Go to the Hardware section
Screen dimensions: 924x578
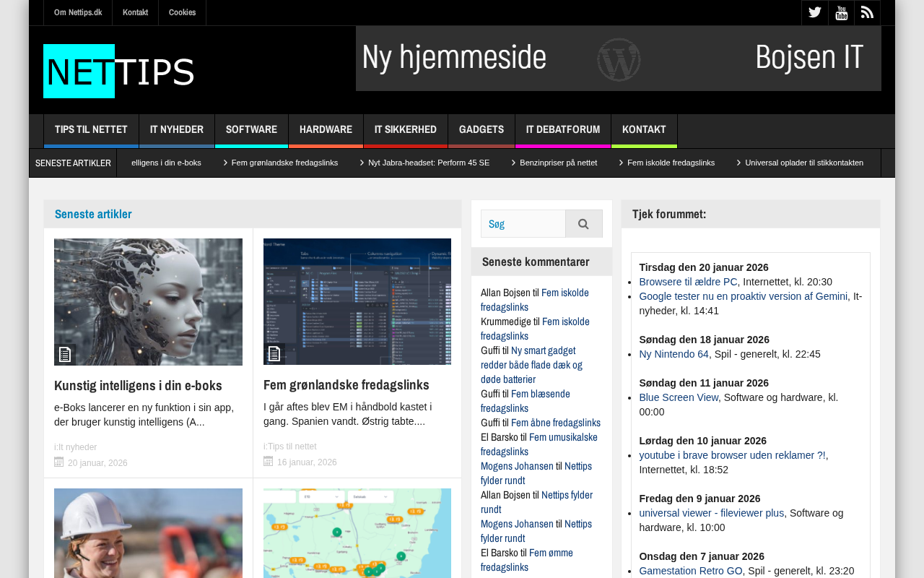(326, 130)
